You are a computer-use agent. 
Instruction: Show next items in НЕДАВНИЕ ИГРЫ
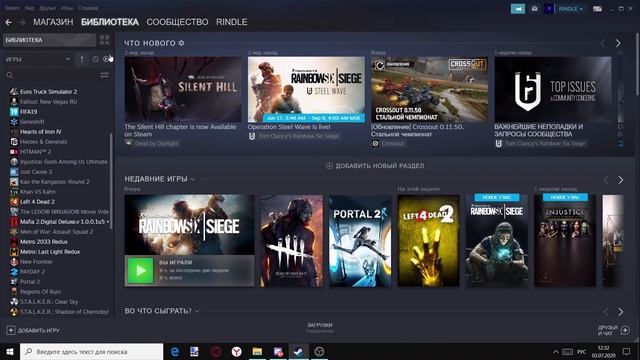pyautogui.click(x=620, y=180)
